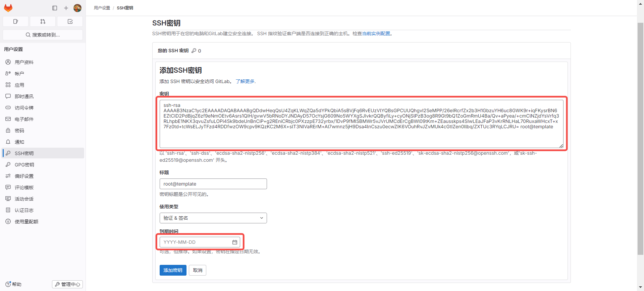
Task: Expand the 使用类型 dropdown
Action: tap(213, 218)
